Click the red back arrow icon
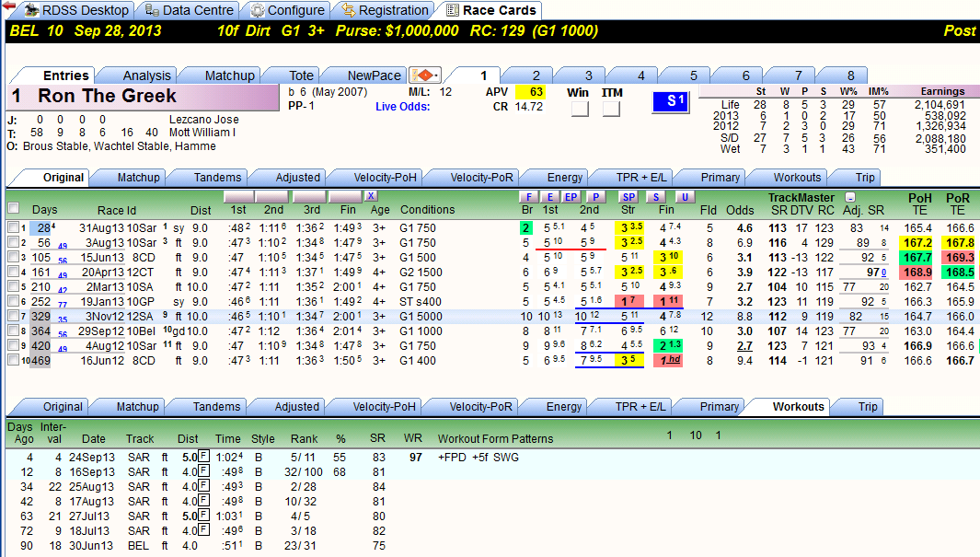 [x=9, y=6]
